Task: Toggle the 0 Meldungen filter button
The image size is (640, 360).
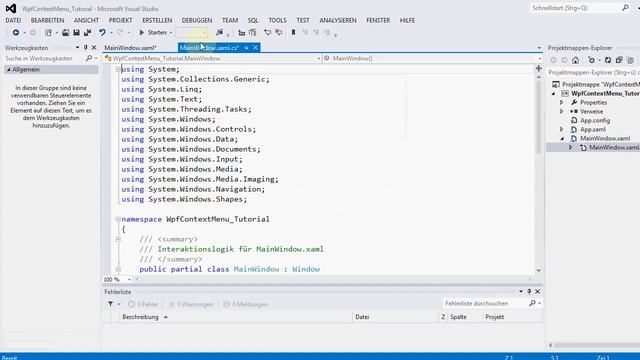Action: (246, 304)
